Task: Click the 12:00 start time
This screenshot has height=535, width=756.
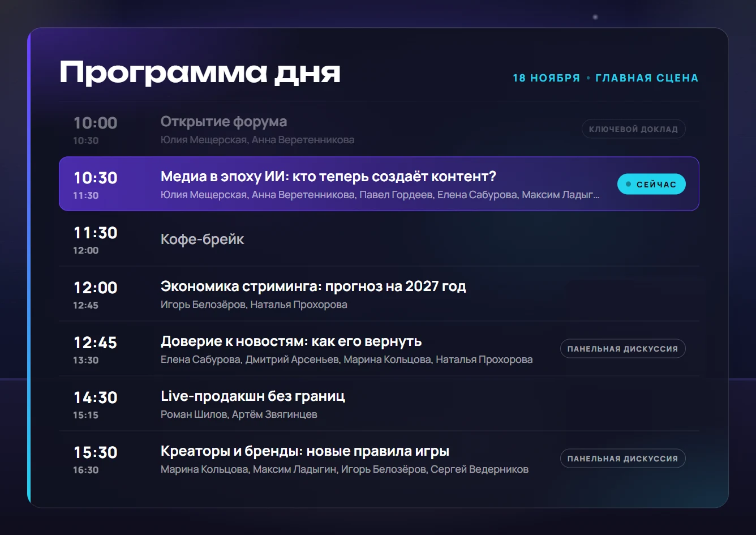Action: (x=95, y=288)
